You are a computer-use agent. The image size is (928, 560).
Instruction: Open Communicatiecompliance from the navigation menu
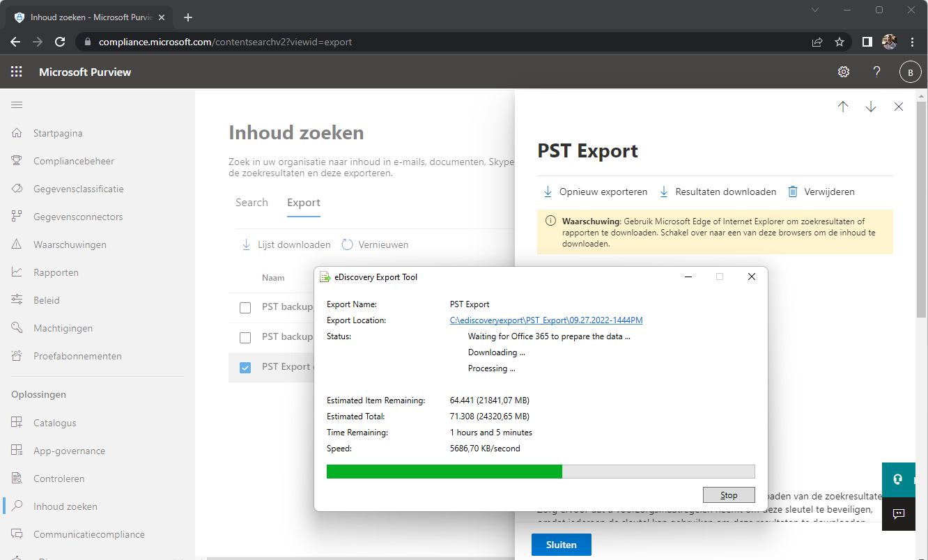click(x=88, y=534)
